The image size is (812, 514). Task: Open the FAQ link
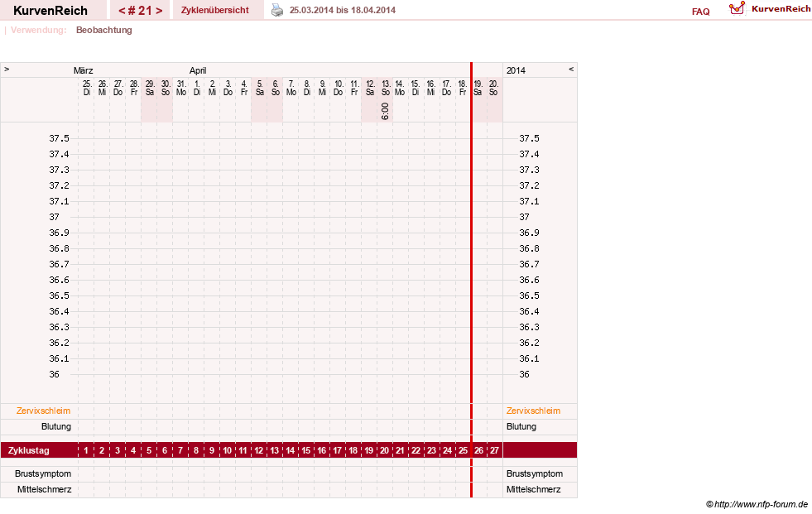coord(700,12)
